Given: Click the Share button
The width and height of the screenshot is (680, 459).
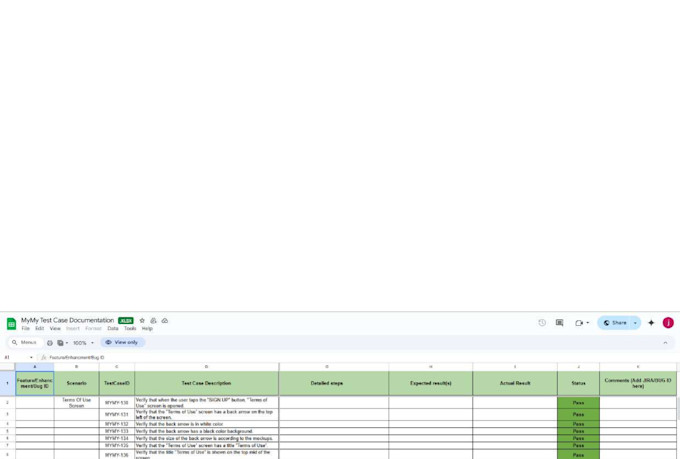Looking at the screenshot, I should [615, 323].
